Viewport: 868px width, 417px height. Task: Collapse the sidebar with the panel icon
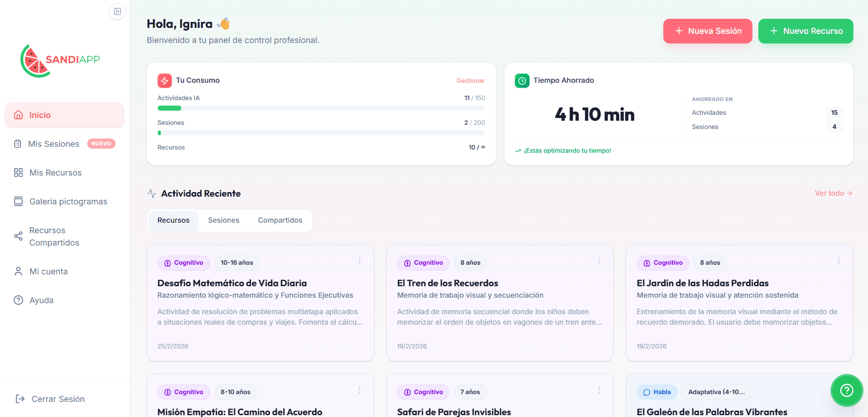coord(117,11)
